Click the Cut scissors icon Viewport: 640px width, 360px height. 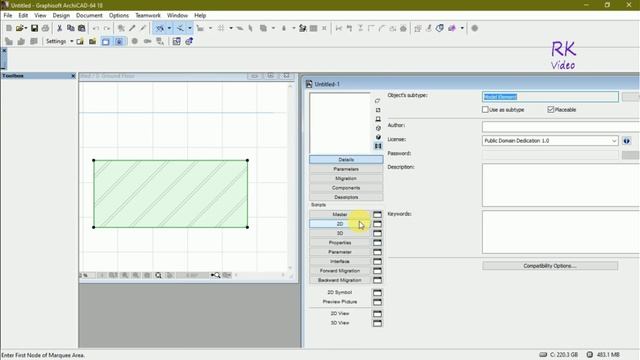pos(60,28)
